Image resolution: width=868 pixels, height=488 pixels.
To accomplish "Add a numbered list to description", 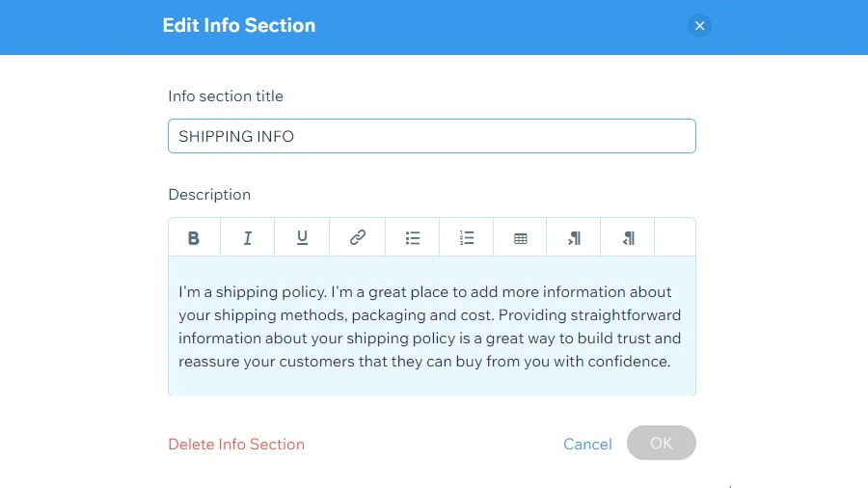I will point(467,238).
